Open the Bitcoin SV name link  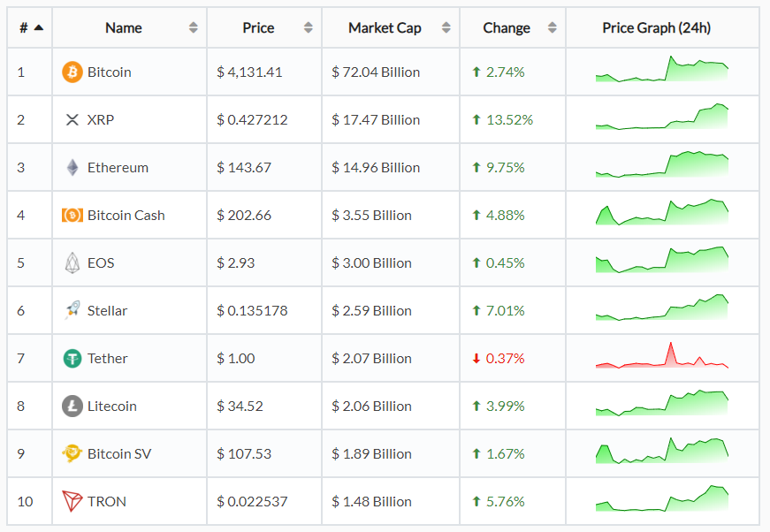(x=119, y=454)
